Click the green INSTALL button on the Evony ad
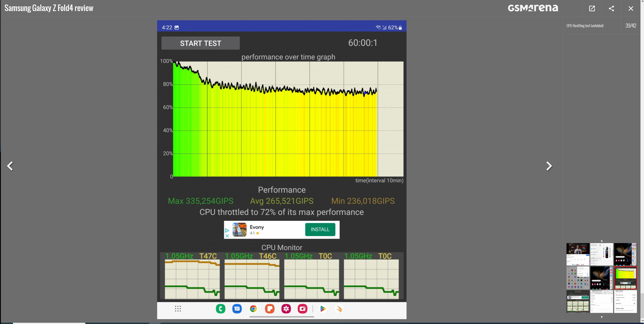 320,229
